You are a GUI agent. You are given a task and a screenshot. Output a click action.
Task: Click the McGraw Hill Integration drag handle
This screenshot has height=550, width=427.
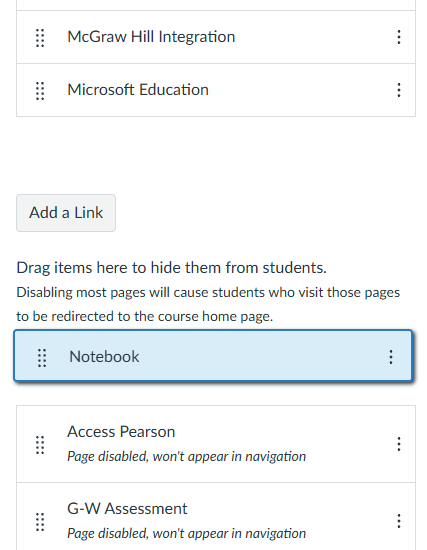40,38
